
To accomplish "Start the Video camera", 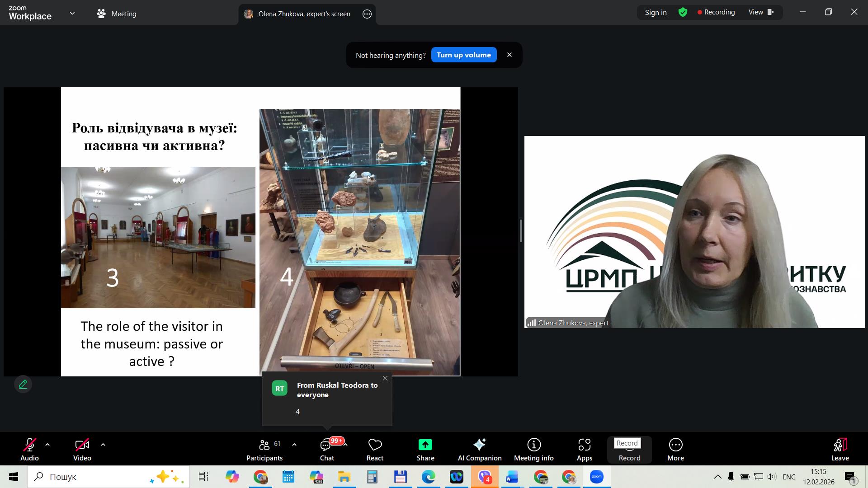I will click(82, 450).
